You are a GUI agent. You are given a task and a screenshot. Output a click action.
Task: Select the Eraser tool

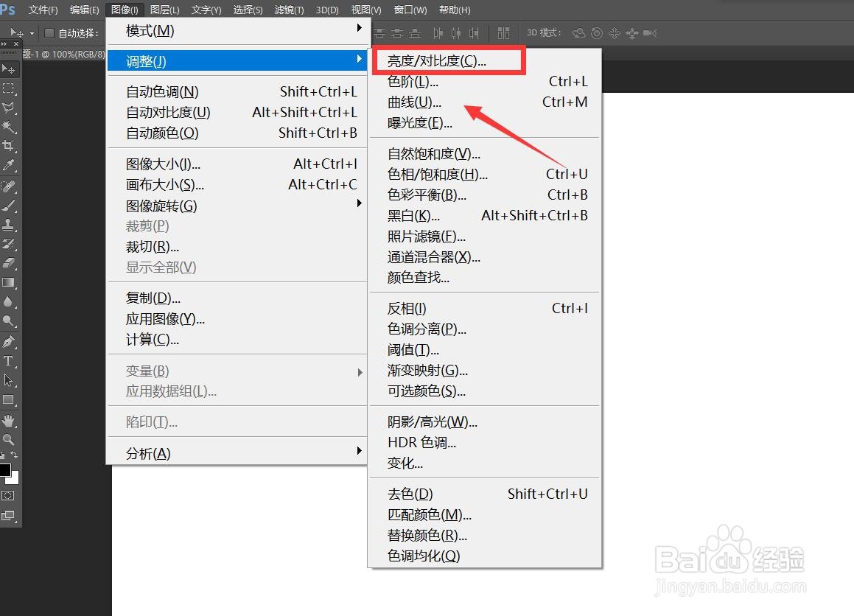(9, 262)
